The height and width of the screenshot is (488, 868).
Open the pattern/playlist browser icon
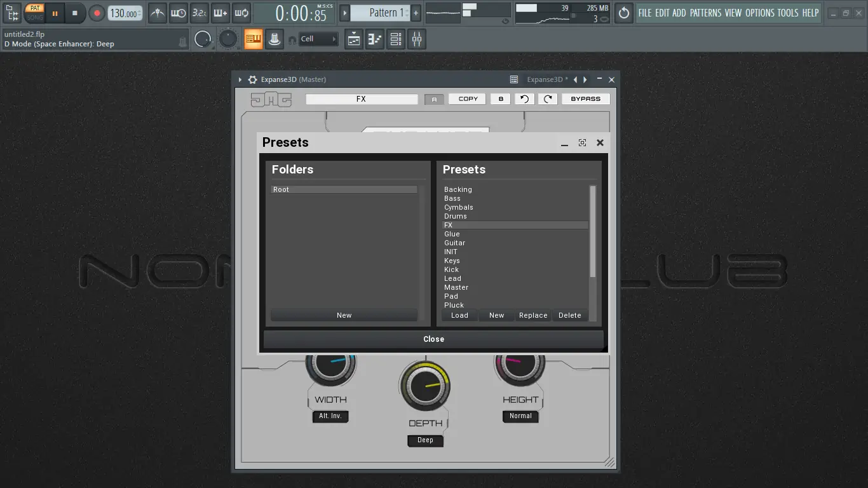tap(11, 12)
